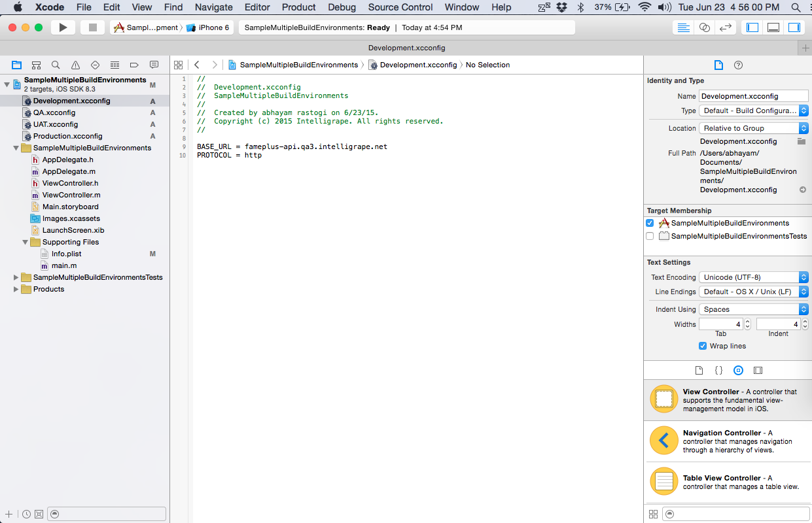This screenshot has width=812, height=523.
Task: Select QA.xcconfig in the navigator
Action: point(85,112)
